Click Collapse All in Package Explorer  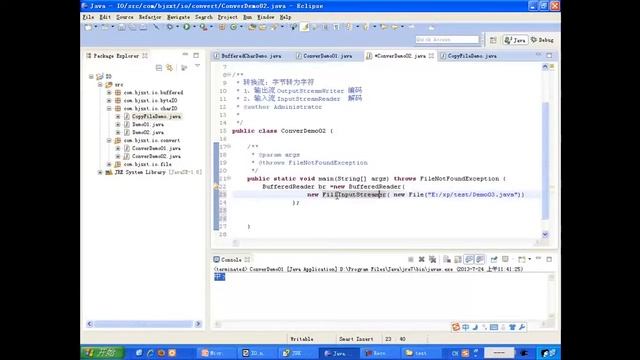pos(159,68)
